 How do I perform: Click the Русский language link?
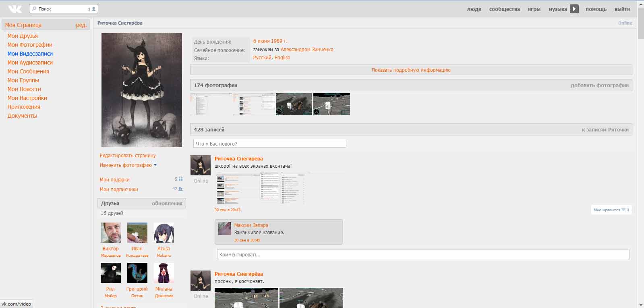click(262, 58)
